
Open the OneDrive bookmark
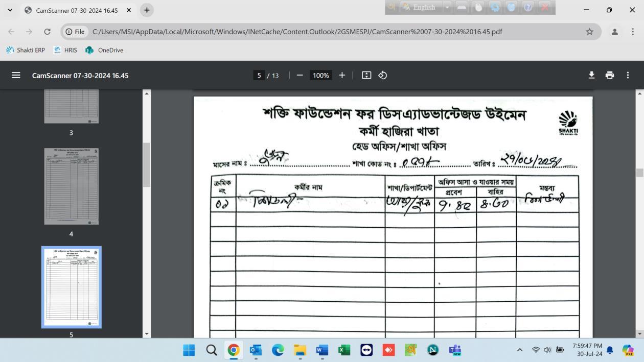coord(104,50)
